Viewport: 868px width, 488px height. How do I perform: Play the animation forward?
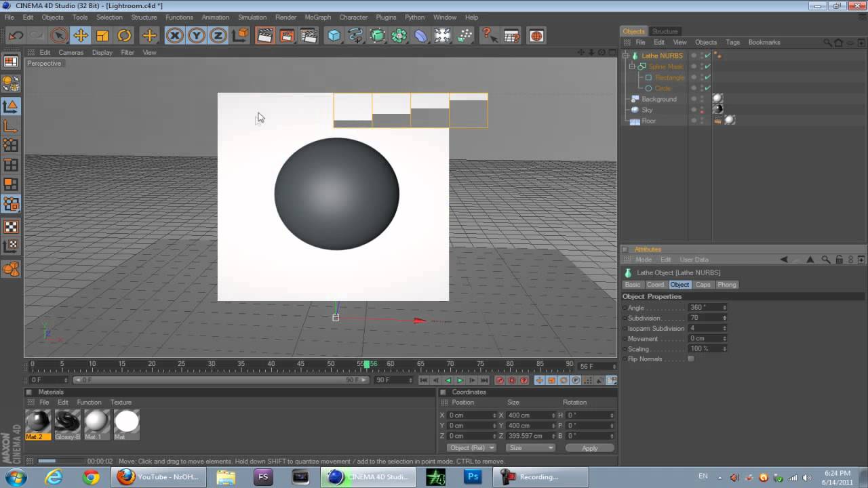click(x=460, y=380)
